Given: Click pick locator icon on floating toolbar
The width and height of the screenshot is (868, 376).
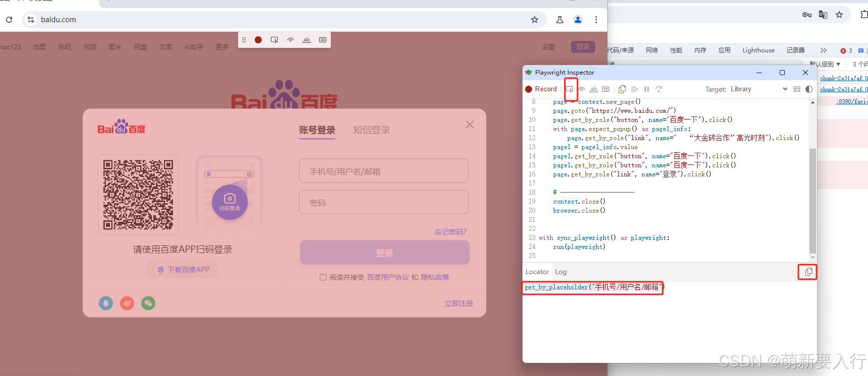Looking at the screenshot, I should (274, 40).
